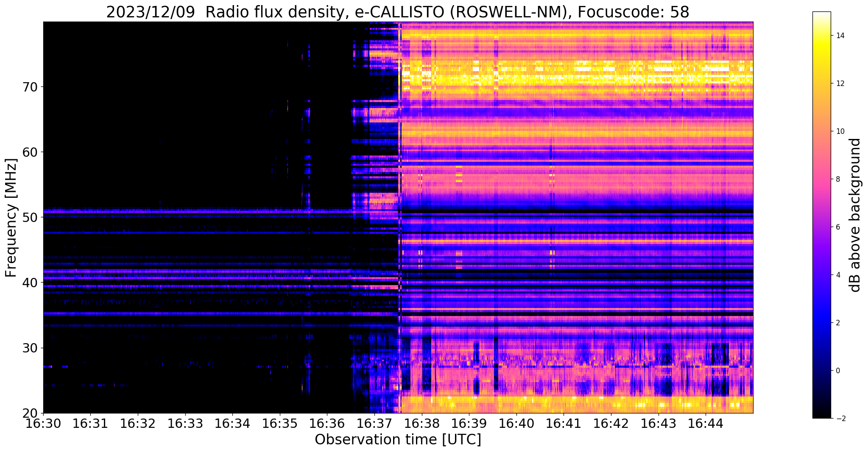The height and width of the screenshot is (452, 868).
Task: Click the colorbar tick label 4
Action: pyautogui.click(x=837, y=275)
